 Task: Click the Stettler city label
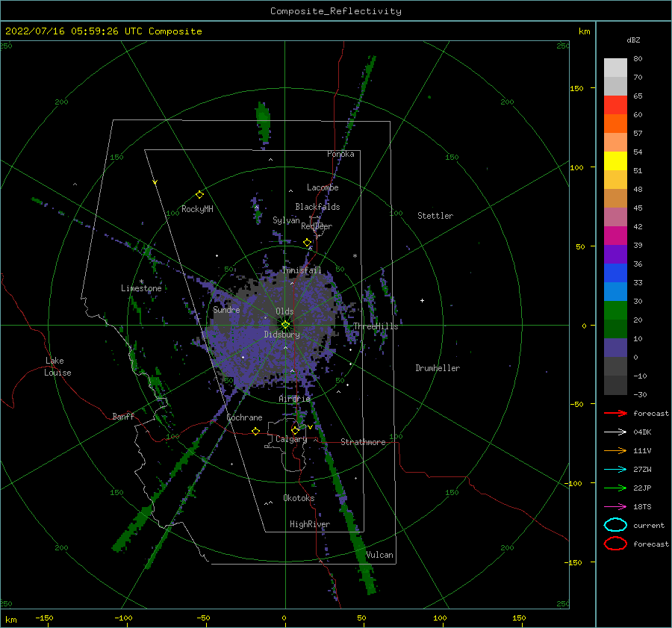coord(435,216)
